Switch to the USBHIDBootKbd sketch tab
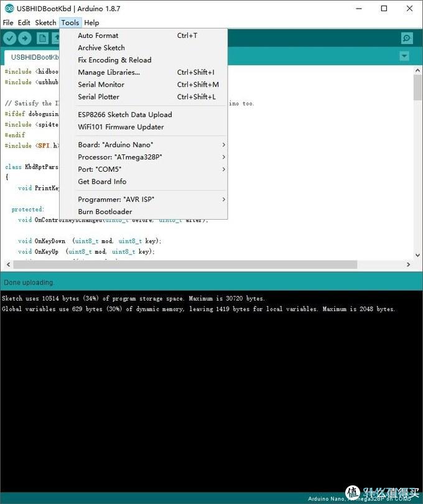 tap(32, 57)
